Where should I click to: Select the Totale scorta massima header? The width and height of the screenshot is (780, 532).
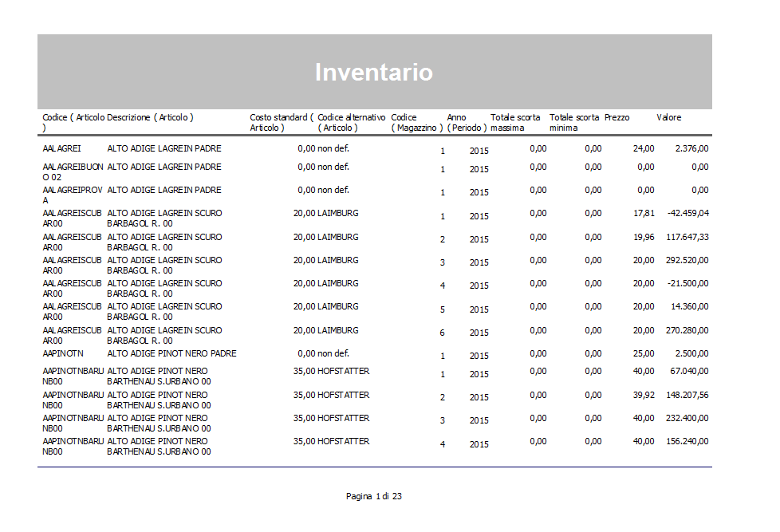click(x=515, y=122)
